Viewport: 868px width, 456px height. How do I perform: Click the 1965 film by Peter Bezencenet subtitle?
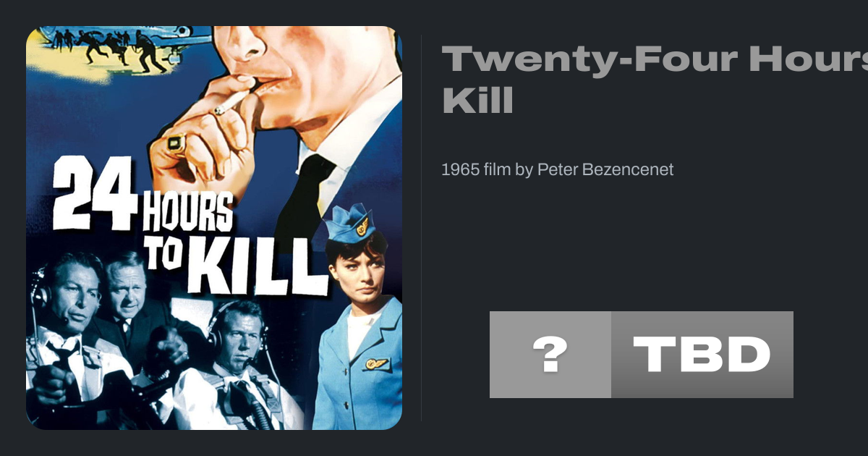pyautogui.click(x=557, y=170)
